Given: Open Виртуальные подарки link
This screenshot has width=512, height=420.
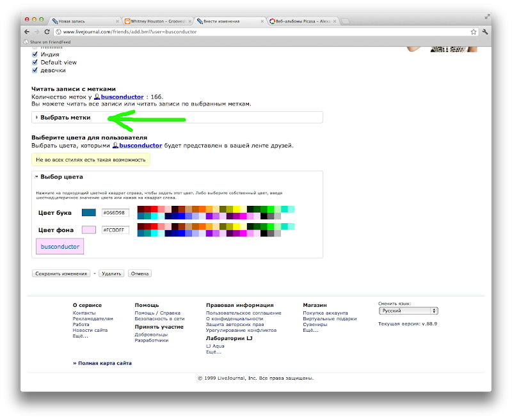Looking at the screenshot, I should (x=330, y=318).
